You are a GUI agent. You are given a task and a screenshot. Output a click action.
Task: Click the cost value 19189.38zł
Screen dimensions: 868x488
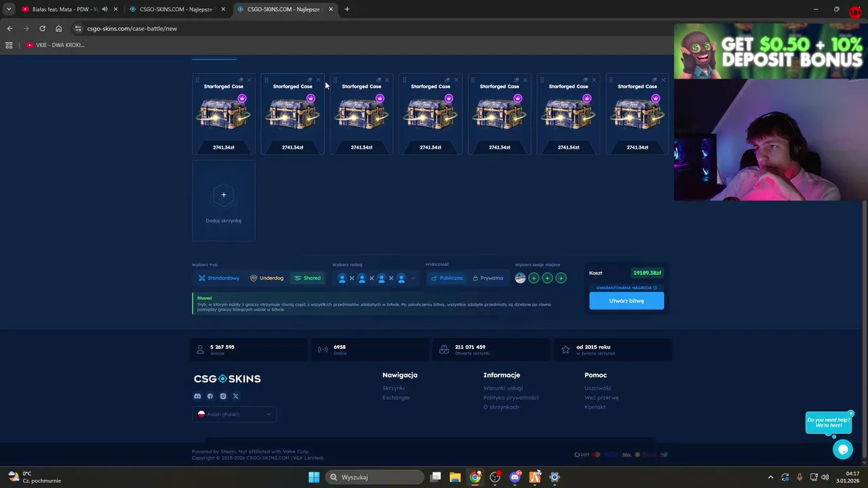[x=647, y=272]
